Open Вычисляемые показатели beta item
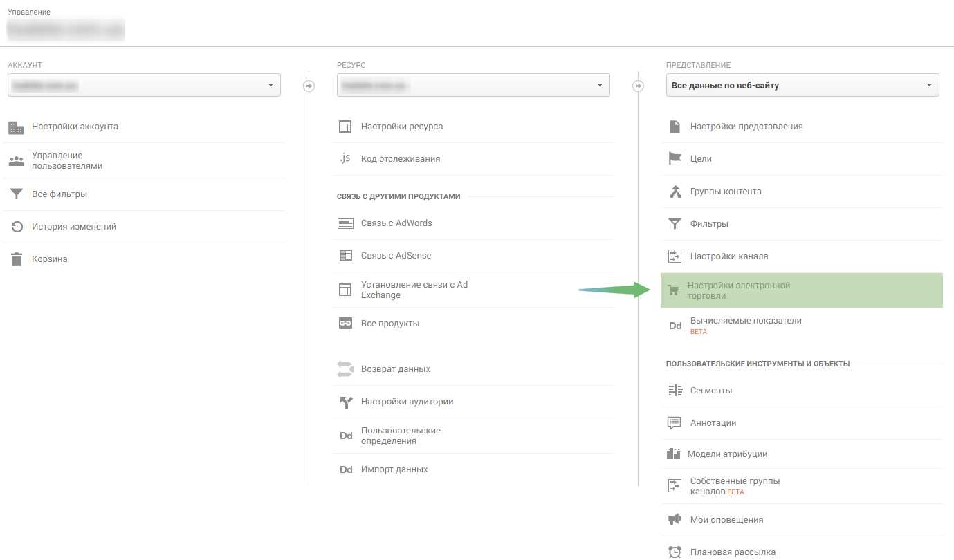Viewport: 954px width, 560px height. [x=745, y=321]
